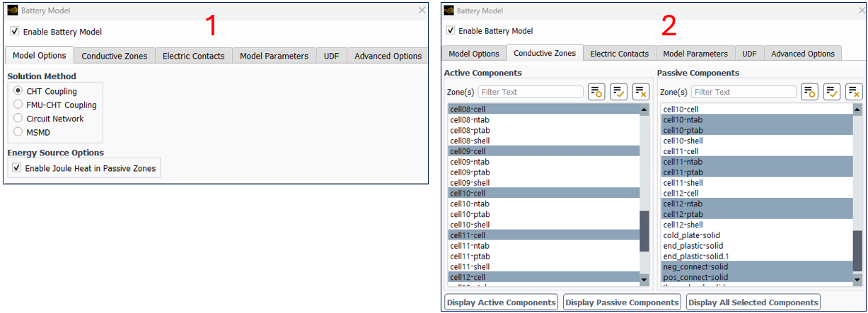The height and width of the screenshot is (313, 868).
Task: Deselect all shown zones in Passive Components
Action: (x=854, y=92)
